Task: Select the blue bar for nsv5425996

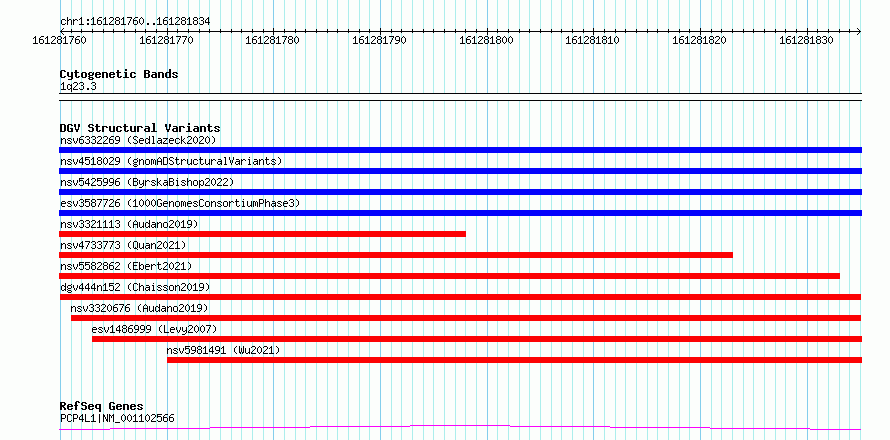Action: click(460, 192)
